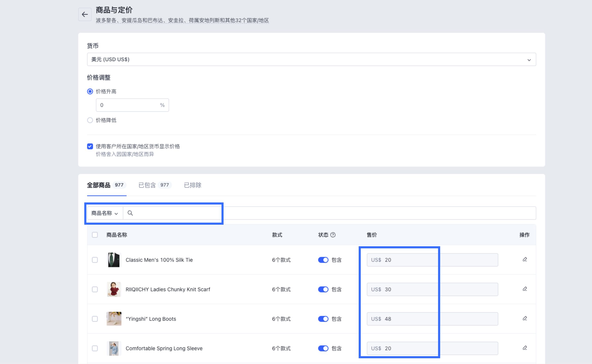Click the status help question-mark icon
This screenshot has height=364, width=592.
(x=333, y=235)
